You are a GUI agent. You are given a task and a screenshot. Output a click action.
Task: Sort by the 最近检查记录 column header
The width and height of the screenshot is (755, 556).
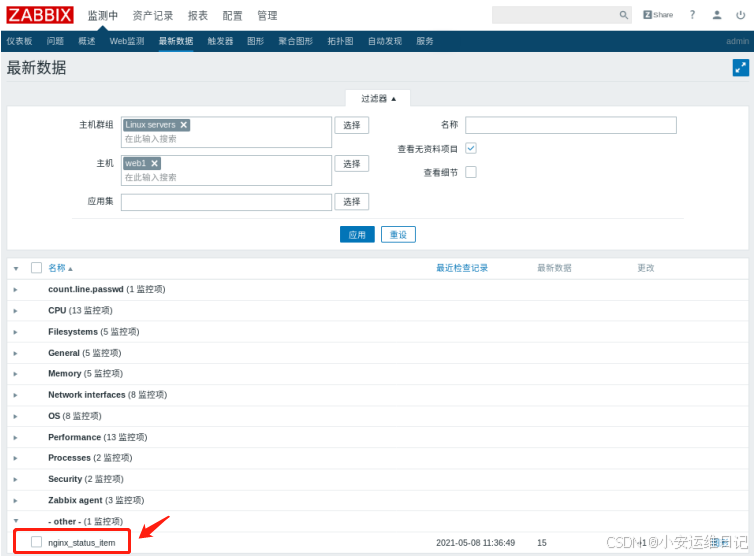coord(462,268)
